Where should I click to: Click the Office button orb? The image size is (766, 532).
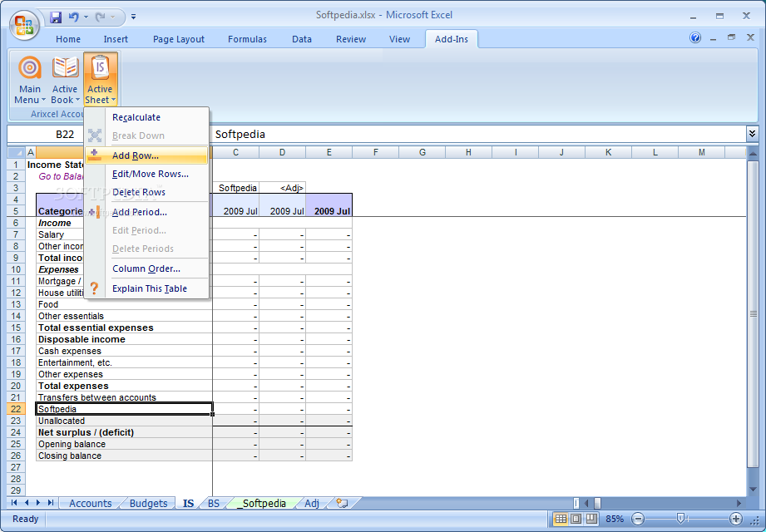[24, 25]
